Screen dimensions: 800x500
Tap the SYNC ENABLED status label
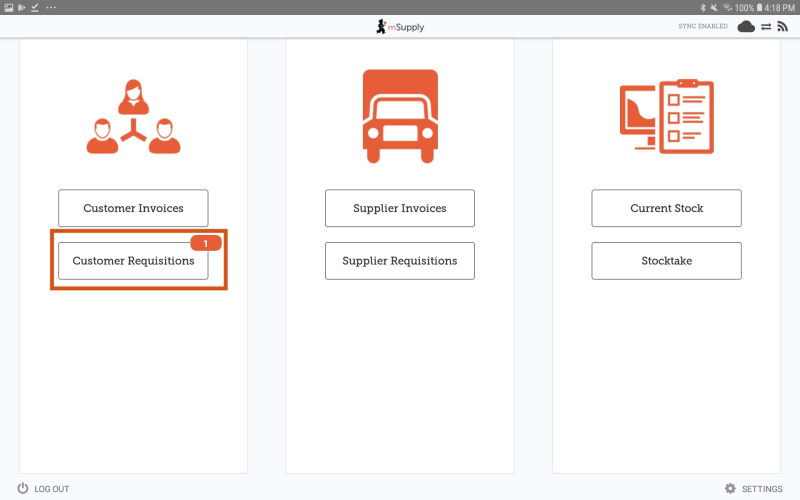point(703,27)
